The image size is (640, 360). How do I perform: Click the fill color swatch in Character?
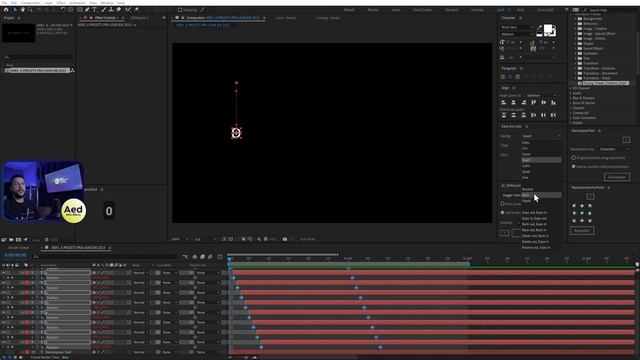[547, 29]
